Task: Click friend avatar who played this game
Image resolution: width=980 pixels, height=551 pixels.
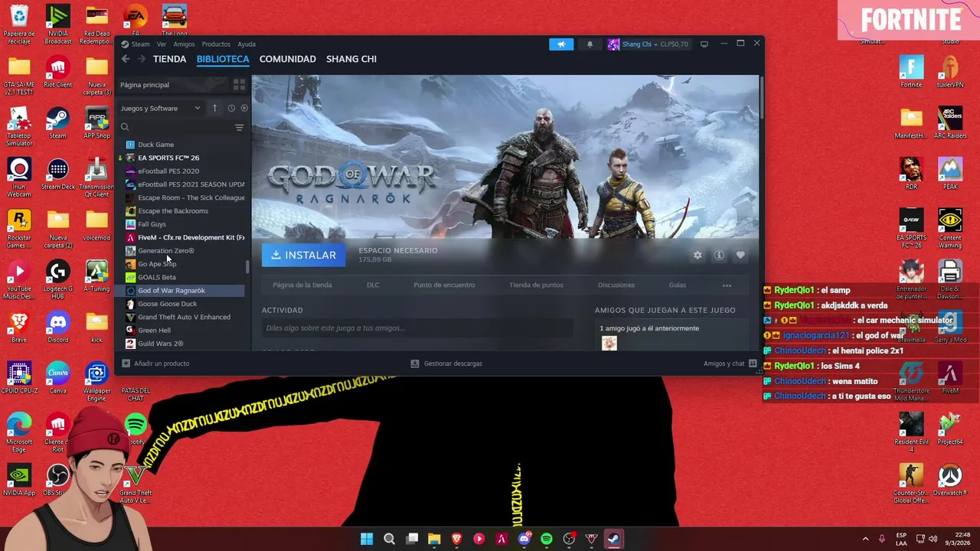Action: tap(609, 344)
